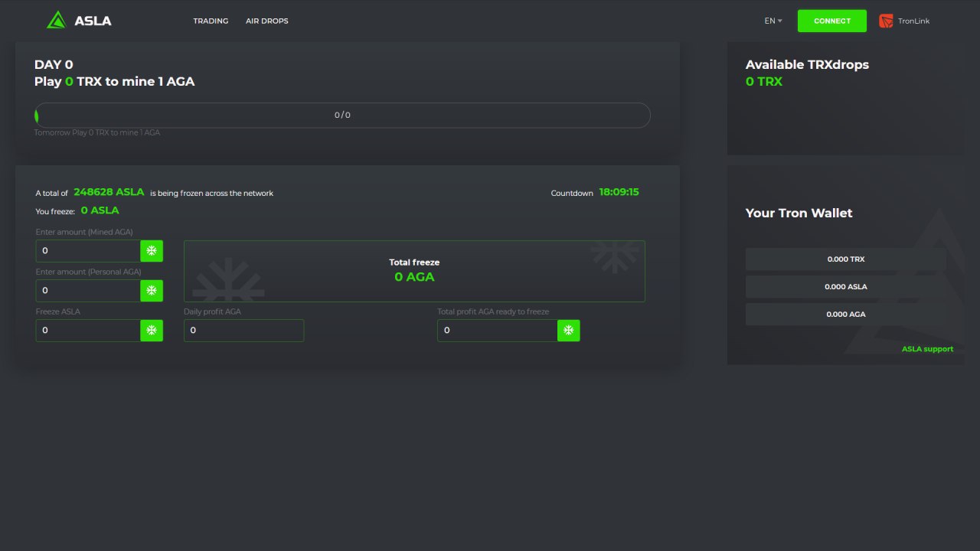Click the green CONNECT button
Viewport: 980px width, 551px height.
click(x=832, y=21)
